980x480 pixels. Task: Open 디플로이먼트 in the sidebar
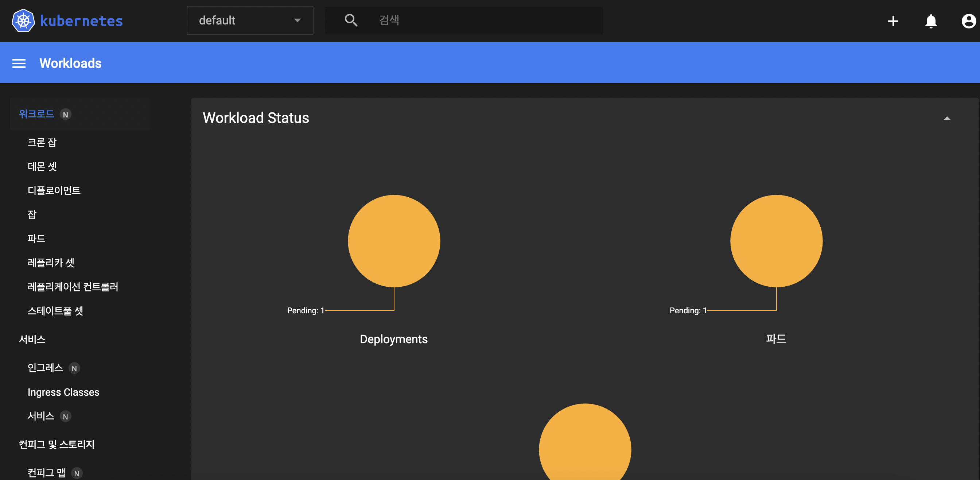point(54,190)
